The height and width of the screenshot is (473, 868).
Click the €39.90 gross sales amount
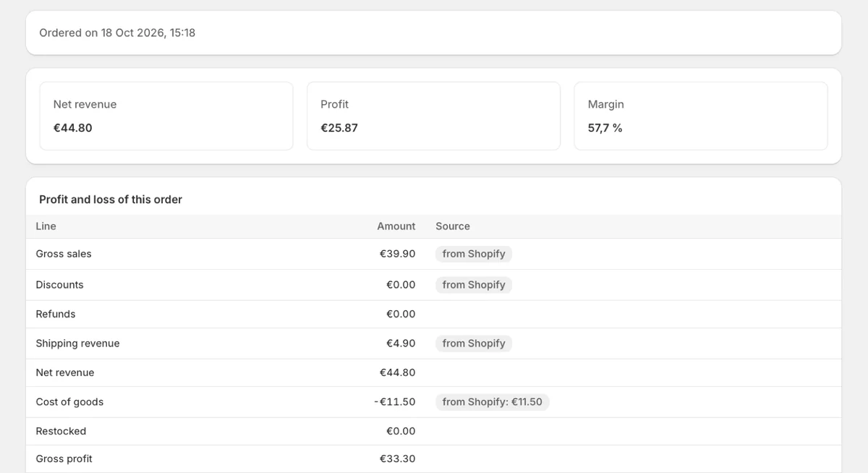coord(398,254)
